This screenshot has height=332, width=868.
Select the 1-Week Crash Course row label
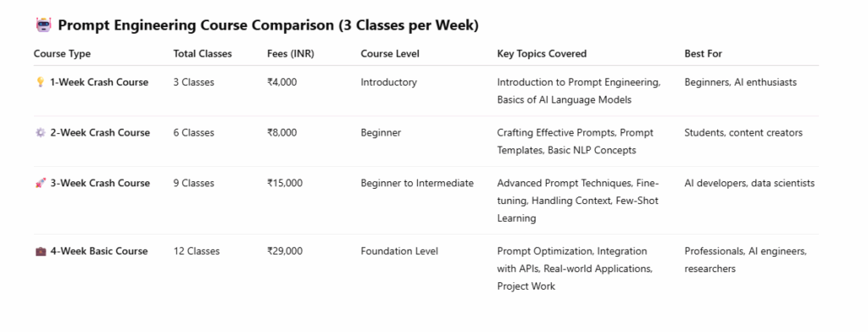tap(99, 82)
